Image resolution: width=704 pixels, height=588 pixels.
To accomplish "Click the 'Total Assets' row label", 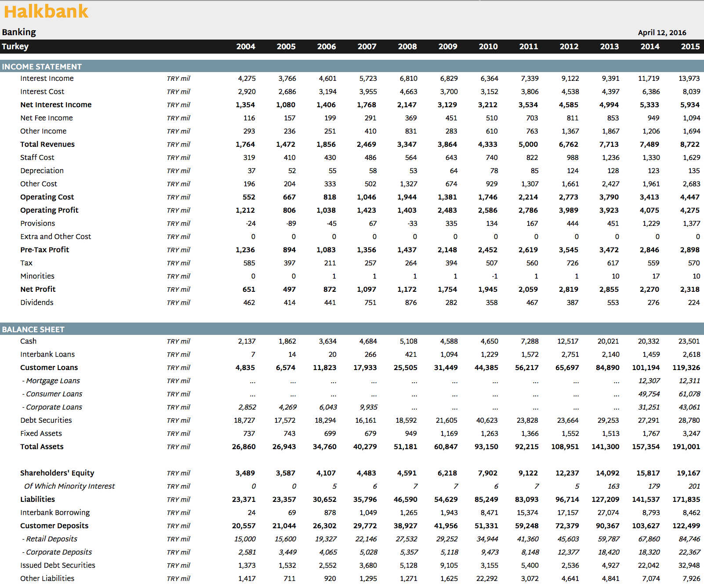I will pos(42,447).
